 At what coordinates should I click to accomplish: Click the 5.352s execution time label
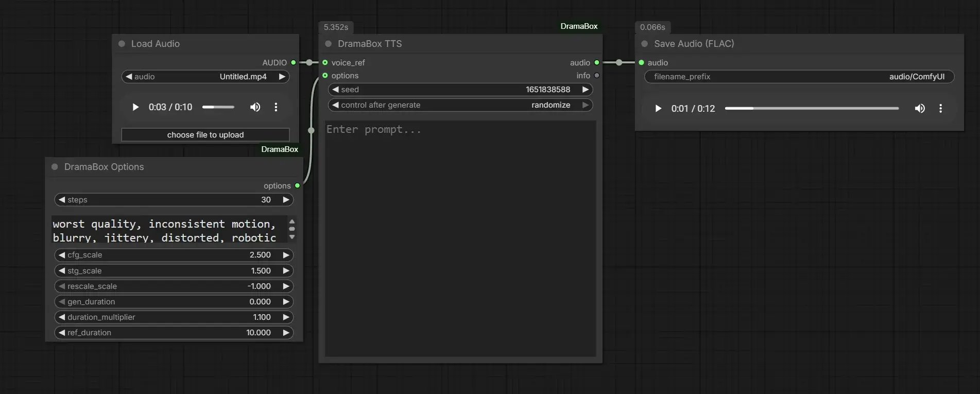tap(336, 27)
